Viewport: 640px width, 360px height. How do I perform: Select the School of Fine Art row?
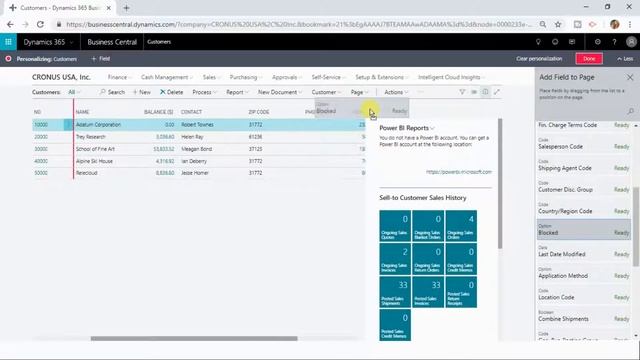(x=199, y=149)
